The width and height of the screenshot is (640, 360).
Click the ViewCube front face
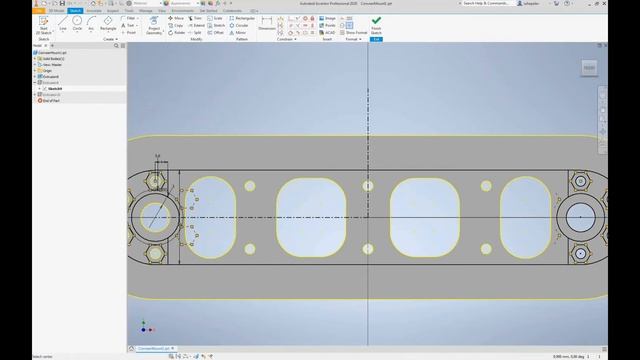coord(589,68)
